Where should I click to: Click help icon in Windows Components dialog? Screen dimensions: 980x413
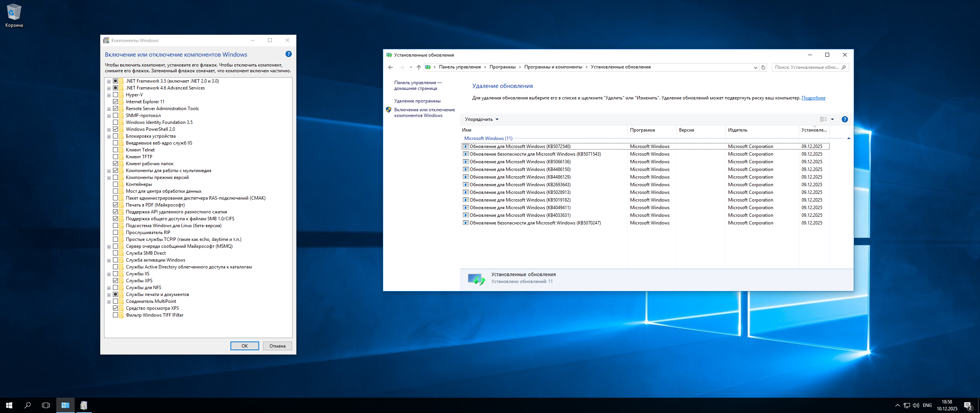point(289,54)
